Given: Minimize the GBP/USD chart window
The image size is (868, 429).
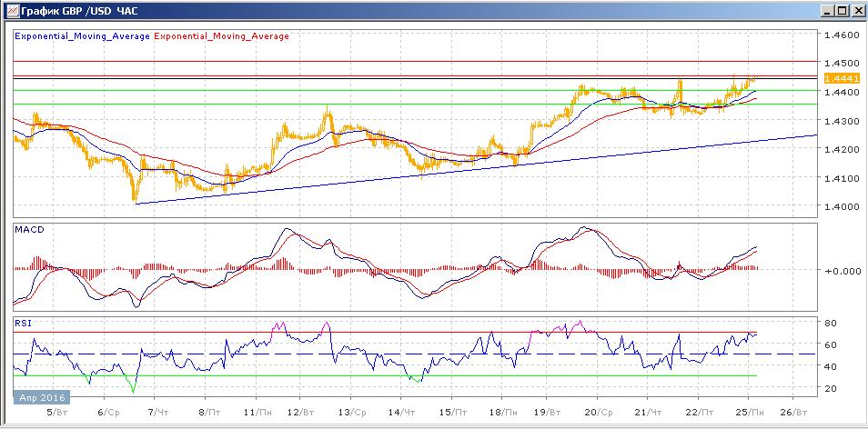Looking at the screenshot, I should coord(828,11).
